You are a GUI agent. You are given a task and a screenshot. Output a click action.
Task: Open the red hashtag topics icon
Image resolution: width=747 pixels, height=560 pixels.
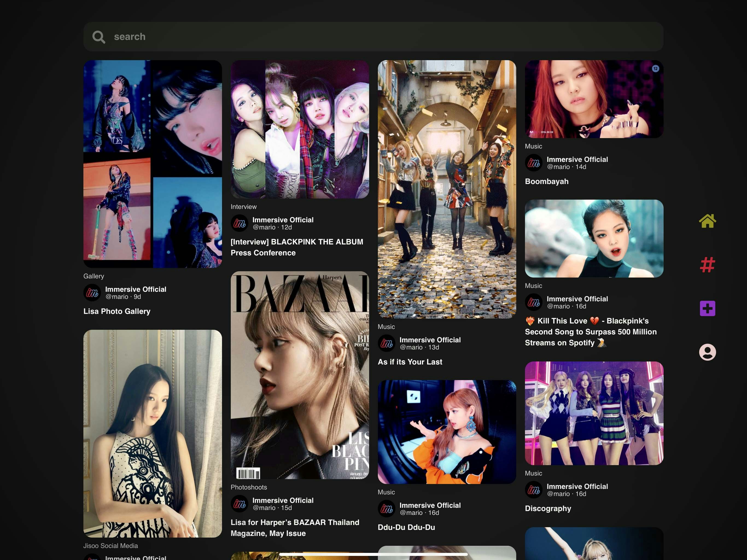pos(707,265)
